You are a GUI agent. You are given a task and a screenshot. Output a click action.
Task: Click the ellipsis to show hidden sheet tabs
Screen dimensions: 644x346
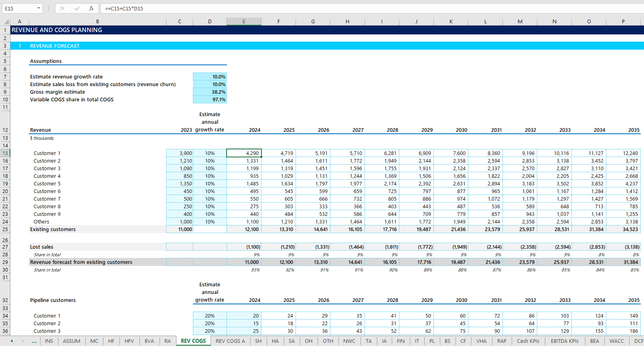pos(34,341)
